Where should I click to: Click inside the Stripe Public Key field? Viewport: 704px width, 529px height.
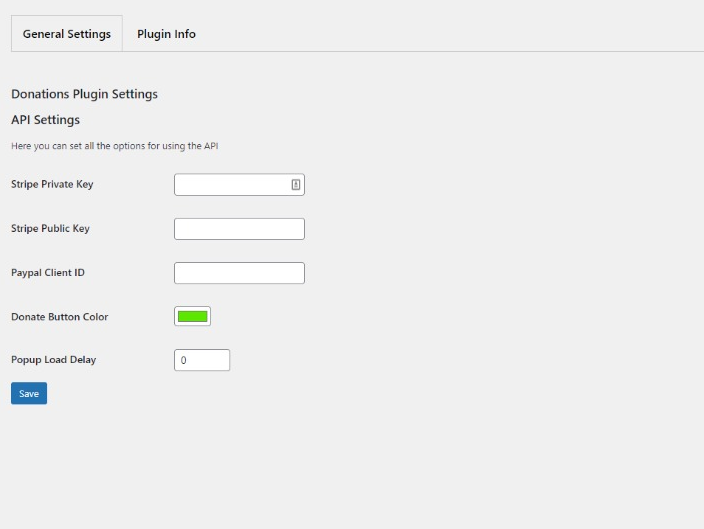(x=239, y=229)
